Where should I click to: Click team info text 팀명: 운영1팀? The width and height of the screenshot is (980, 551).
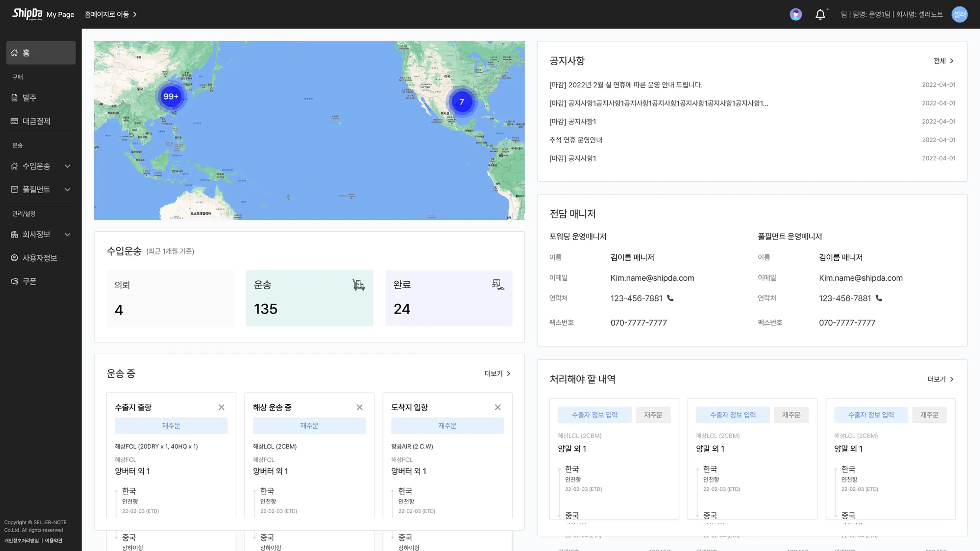click(871, 15)
